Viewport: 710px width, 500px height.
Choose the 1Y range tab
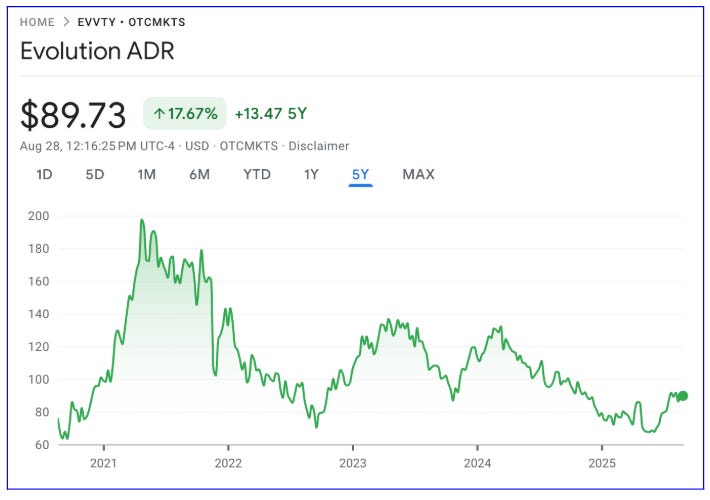click(311, 174)
